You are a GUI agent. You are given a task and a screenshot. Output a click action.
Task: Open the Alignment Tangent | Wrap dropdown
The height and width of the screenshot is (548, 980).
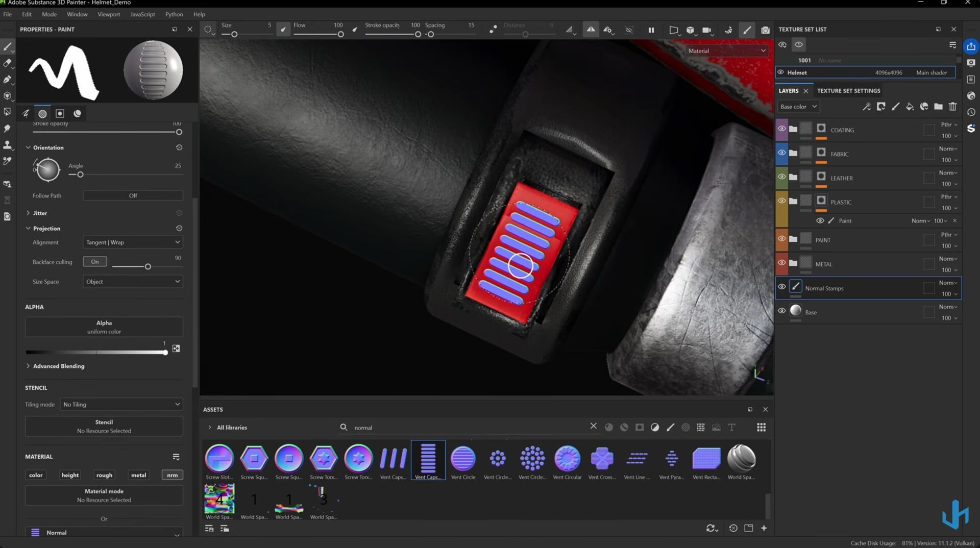pos(133,242)
